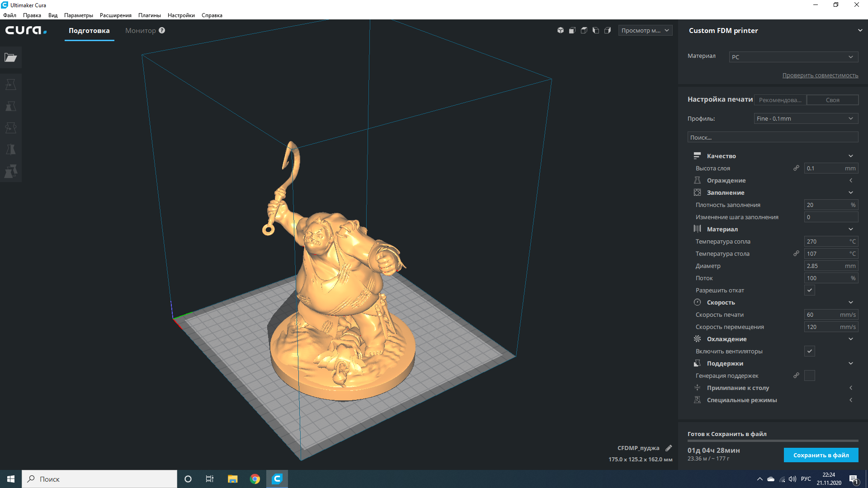Open the Настройки menu
868x488 pixels.
point(181,15)
